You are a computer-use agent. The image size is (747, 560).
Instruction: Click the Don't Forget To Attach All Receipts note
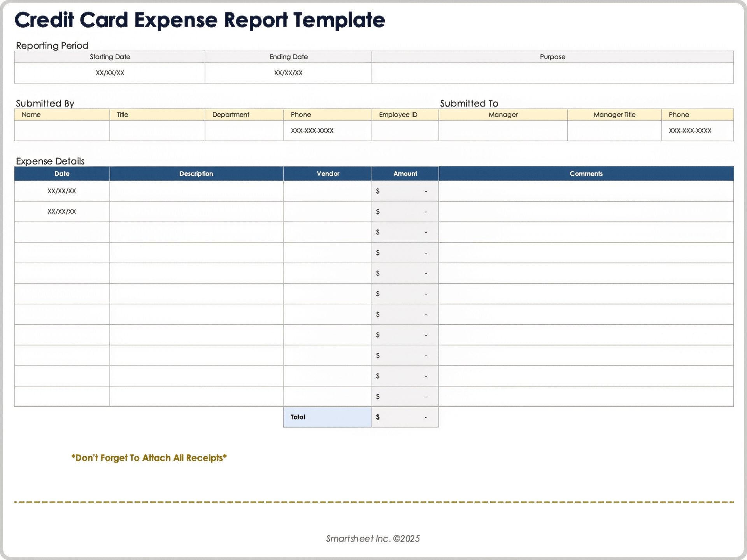(x=149, y=458)
